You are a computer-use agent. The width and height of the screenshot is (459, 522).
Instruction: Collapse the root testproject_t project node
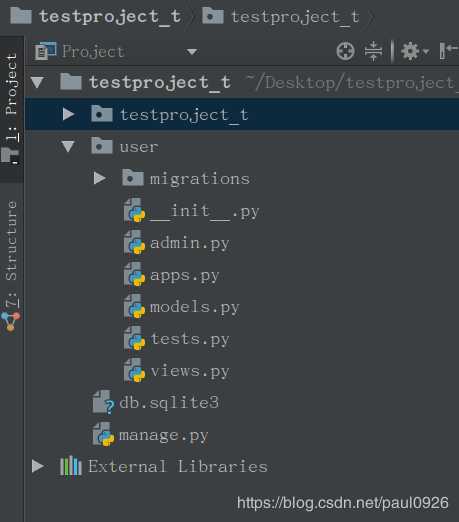point(37,82)
